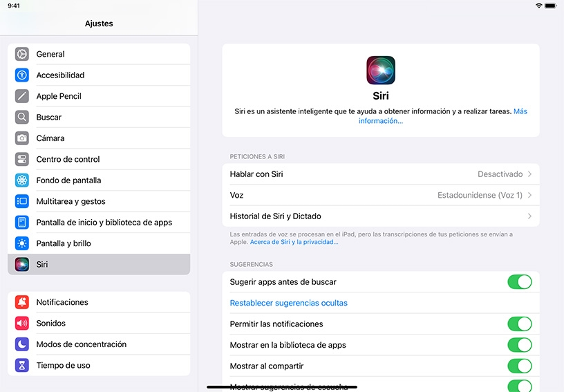Click Restablecer sugerencias ocultas

click(288, 304)
